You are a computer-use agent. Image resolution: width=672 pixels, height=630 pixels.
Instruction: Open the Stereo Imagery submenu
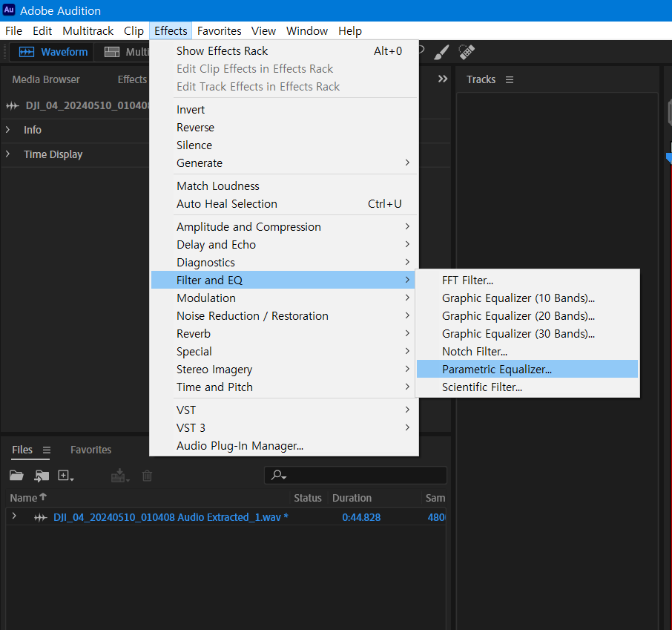pos(284,369)
